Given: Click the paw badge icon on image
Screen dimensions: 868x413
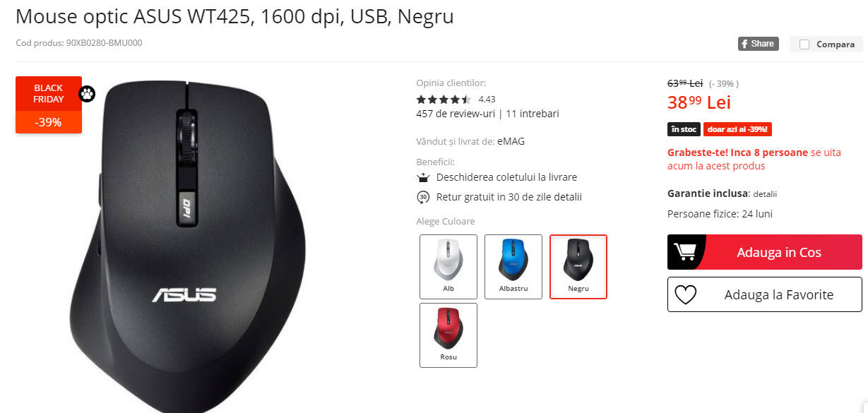Looking at the screenshot, I should 86,93.
